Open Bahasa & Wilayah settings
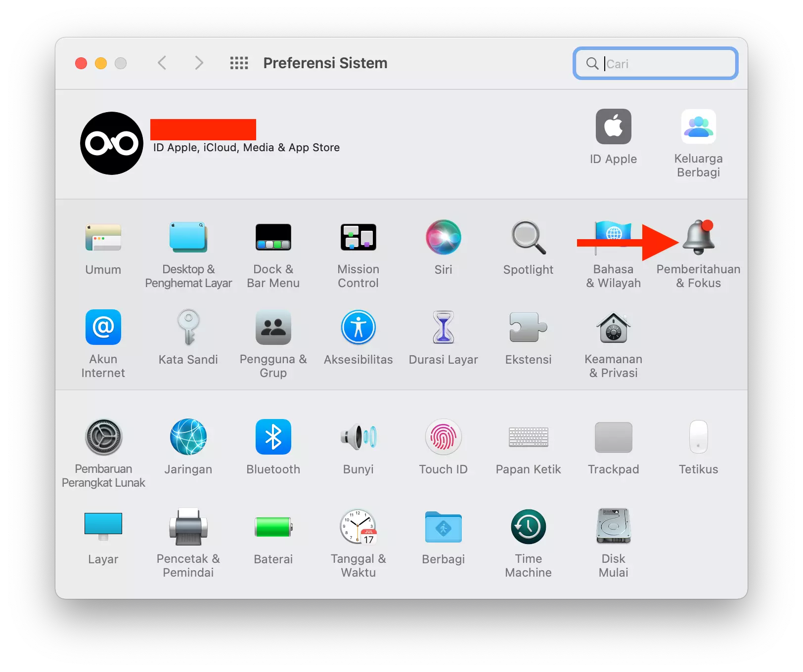The height and width of the screenshot is (672, 803). pyautogui.click(x=613, y=237)
